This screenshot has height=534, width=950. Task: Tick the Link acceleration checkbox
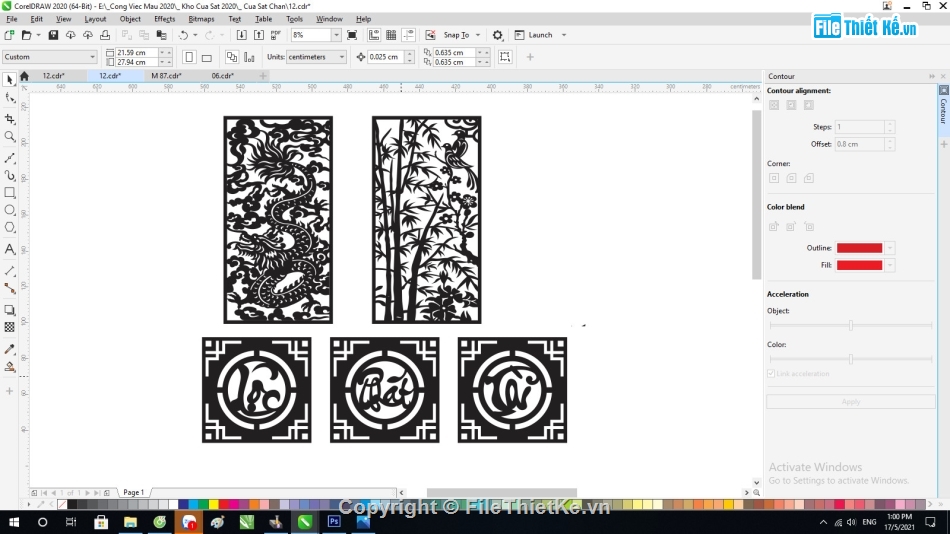tap(771, 373)
